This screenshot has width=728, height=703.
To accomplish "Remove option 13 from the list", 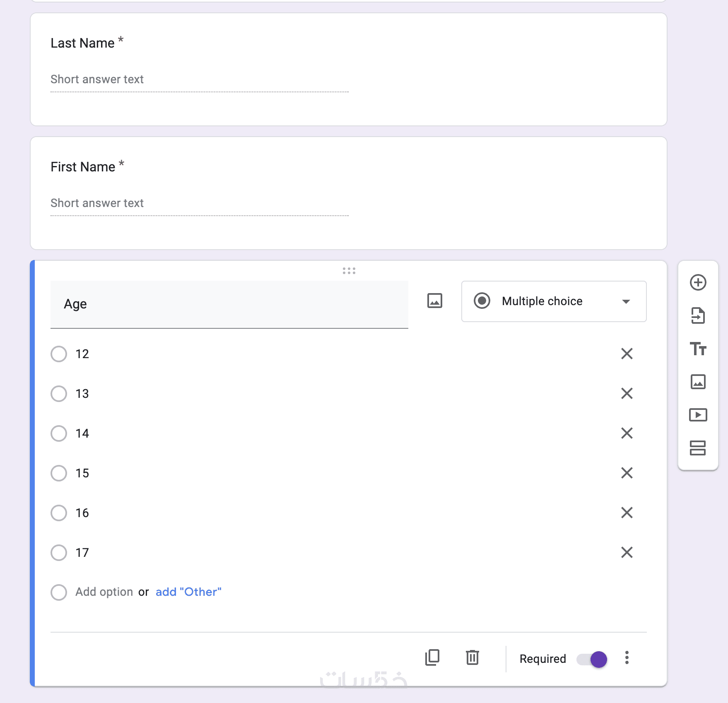I will pyautogui.click(x=627, y=393).
